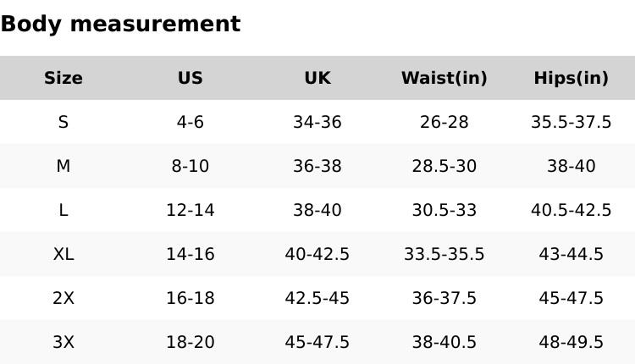The width and height of the screenshot is (635, 364).
Task: Click the Hips(in) column header
Action: (x=571, y=79)
